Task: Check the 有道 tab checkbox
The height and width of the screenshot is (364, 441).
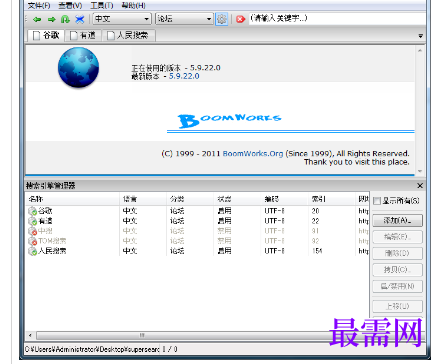Action: click(74, 36)
